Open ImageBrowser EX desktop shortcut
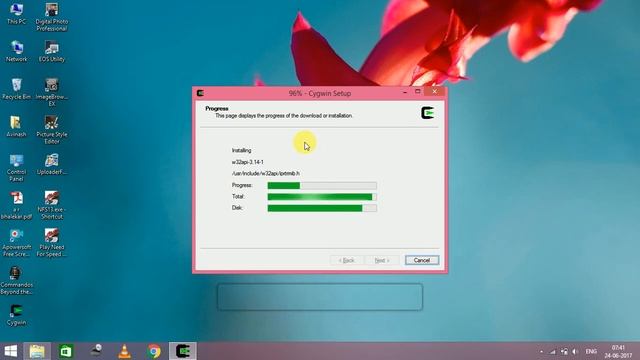 tap(51, 93)
